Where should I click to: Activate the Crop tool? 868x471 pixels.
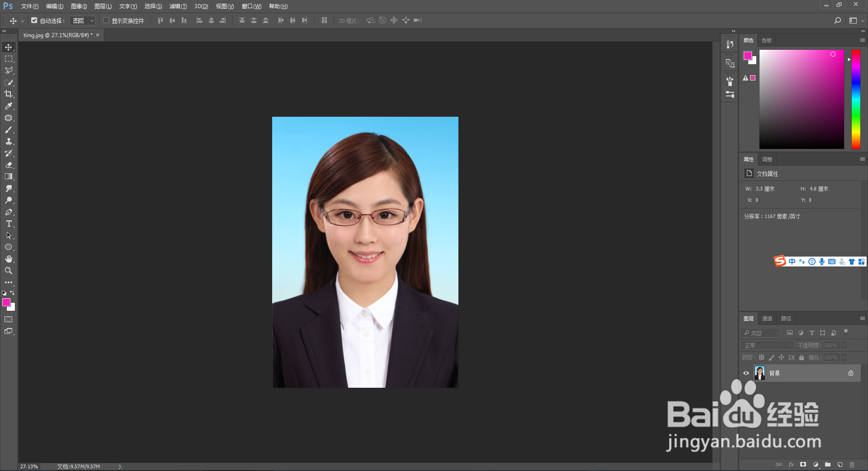pyautogui.click(x=9, y=94)
